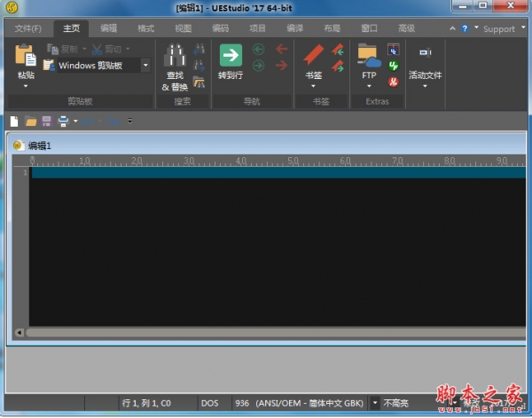Click the 不高亮 highlighting status label
The height and width of the screenshot is (418, 532).
coord(397,403)
